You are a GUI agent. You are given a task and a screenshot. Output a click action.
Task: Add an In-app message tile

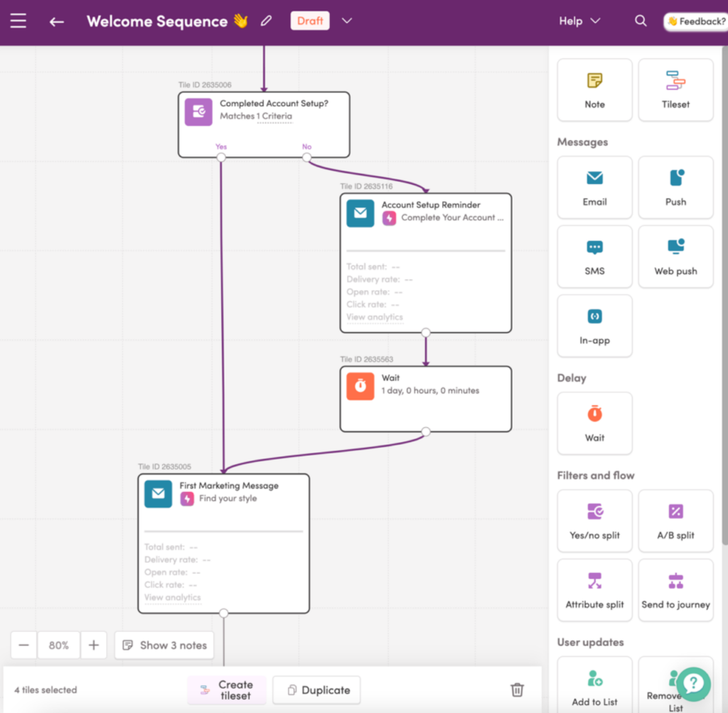click(594, 326)
